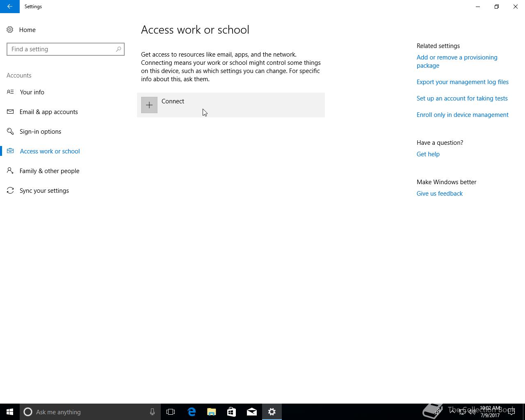
Task: Show hidden system tray icons
Action: click(x=452, y=412)
